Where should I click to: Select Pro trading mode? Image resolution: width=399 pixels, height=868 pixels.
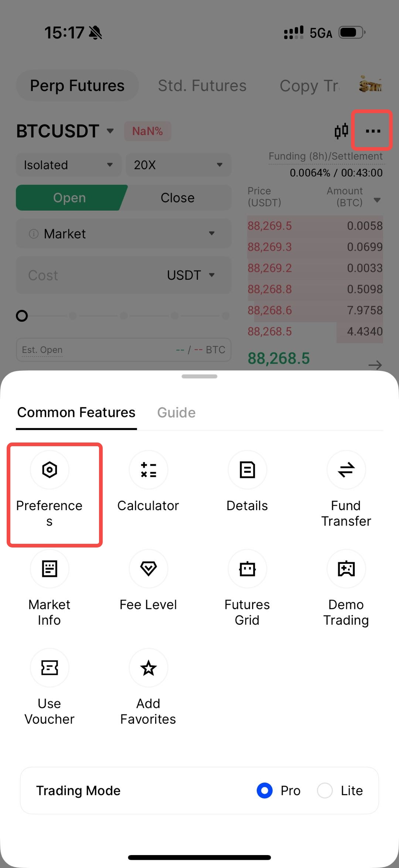point(265,791)
